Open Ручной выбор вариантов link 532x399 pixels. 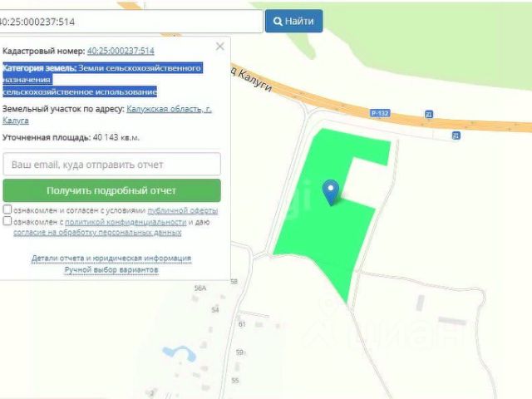[x=111, y=269]
